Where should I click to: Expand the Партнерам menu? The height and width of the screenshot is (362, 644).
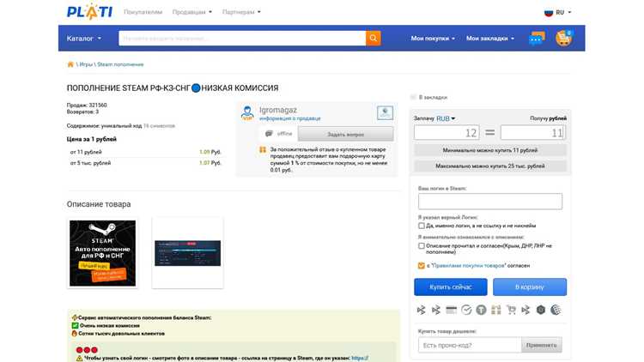(241, 12)
